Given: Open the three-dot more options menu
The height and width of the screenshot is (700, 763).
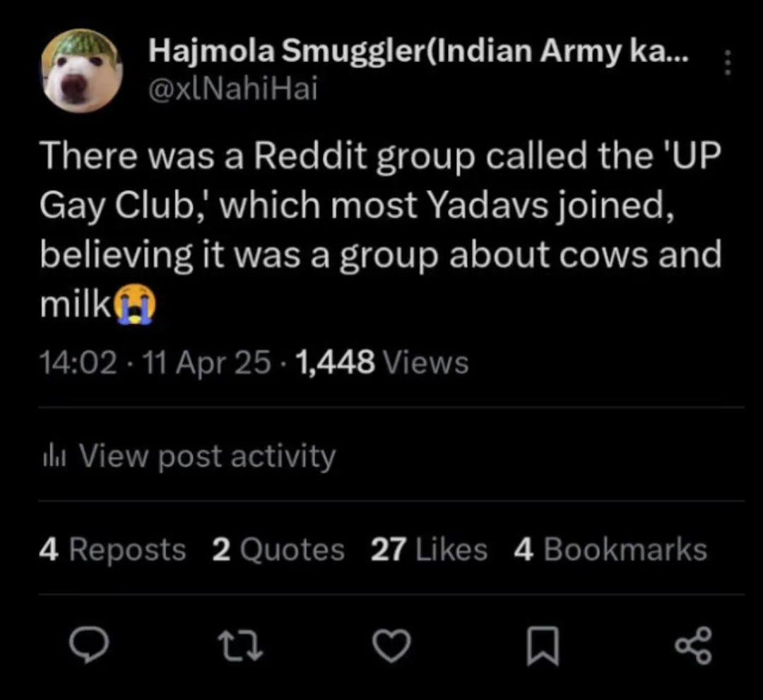Looking at the screenshot, I should (726, 64).
